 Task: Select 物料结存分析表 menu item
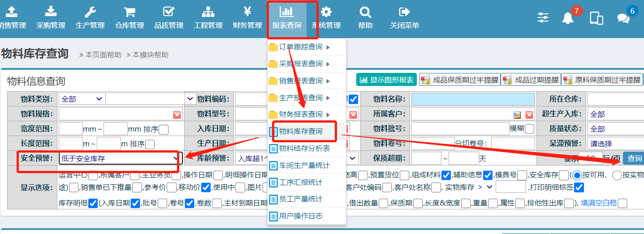click(304, 149)
